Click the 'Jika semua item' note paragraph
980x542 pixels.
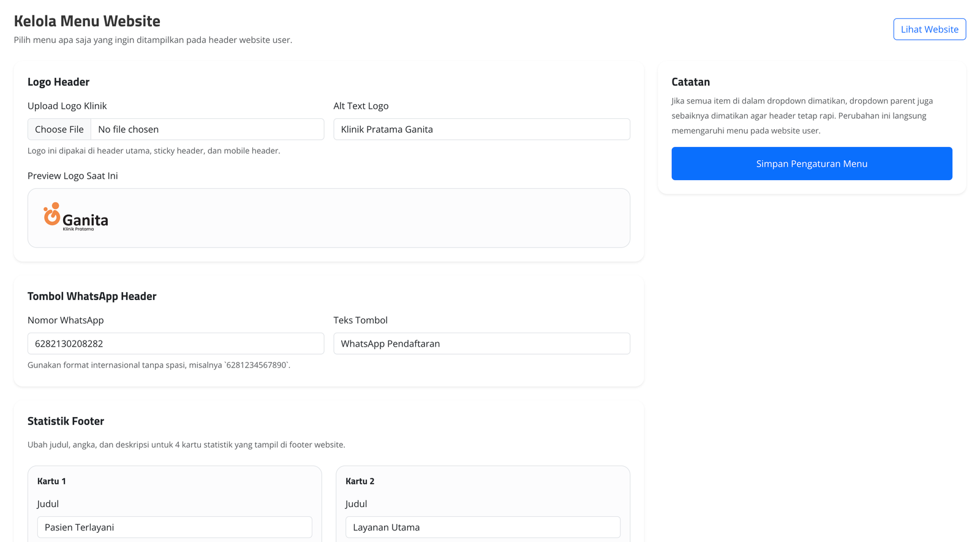[802, 116]
